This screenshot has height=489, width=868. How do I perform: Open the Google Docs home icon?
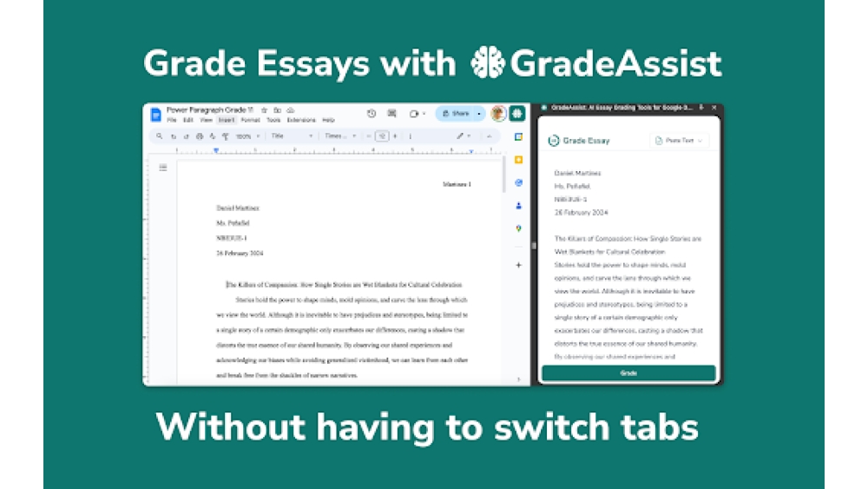point(155,114)
